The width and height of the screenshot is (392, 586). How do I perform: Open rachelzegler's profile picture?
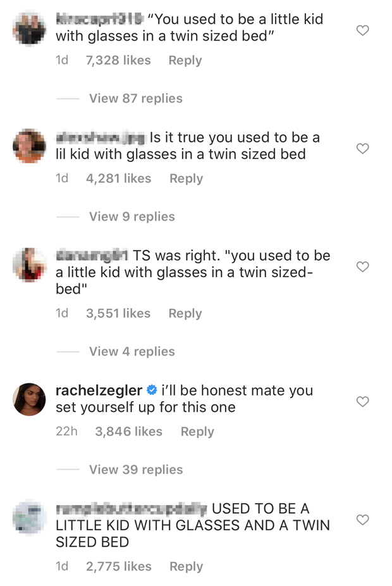tap(29, 399)
